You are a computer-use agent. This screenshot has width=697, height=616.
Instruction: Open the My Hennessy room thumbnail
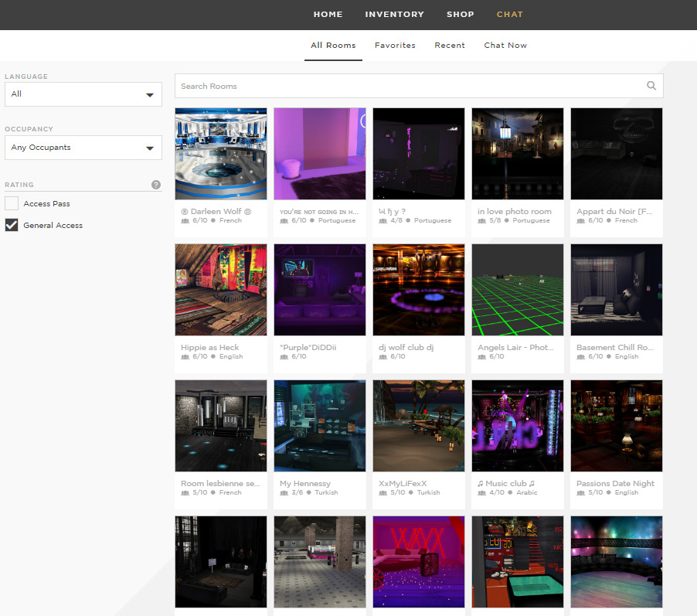point(320,426)
